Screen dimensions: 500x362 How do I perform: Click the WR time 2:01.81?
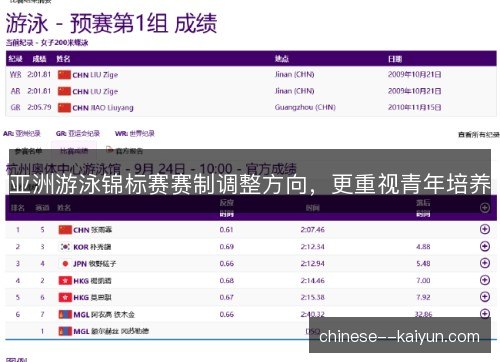[39, 74]
